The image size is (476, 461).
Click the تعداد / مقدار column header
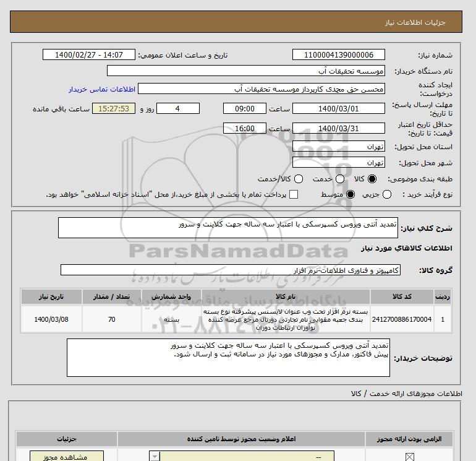coord(111,296)
